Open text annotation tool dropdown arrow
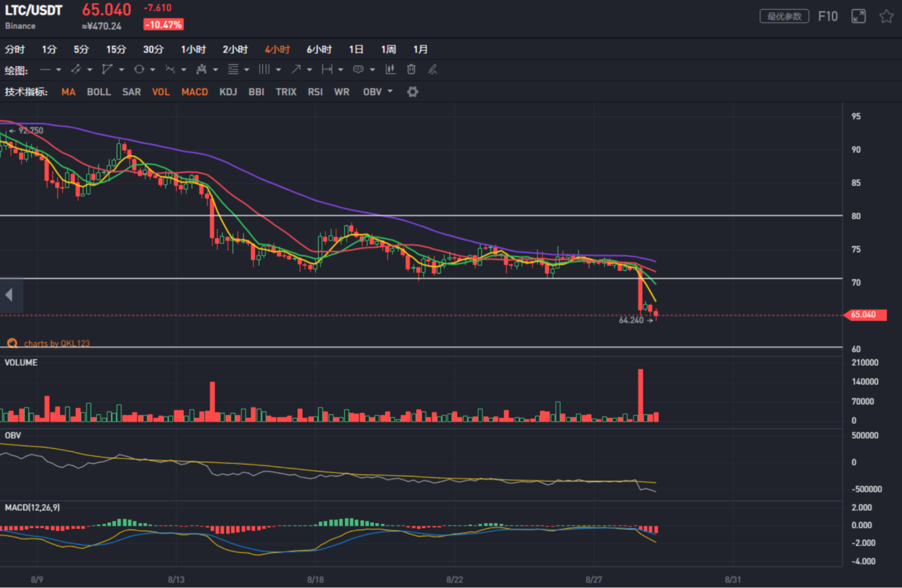Viewport: 902px width, 588px height. (x=372, y=70)
